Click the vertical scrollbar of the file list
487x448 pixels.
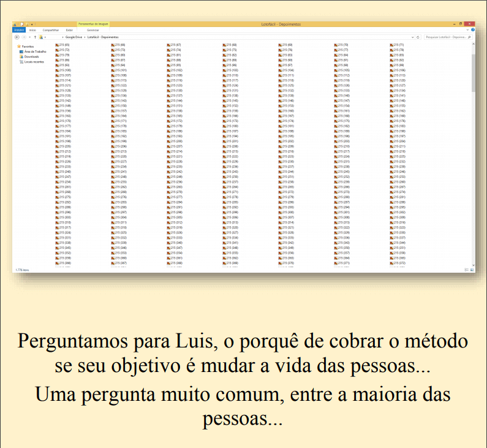(472, 74)
